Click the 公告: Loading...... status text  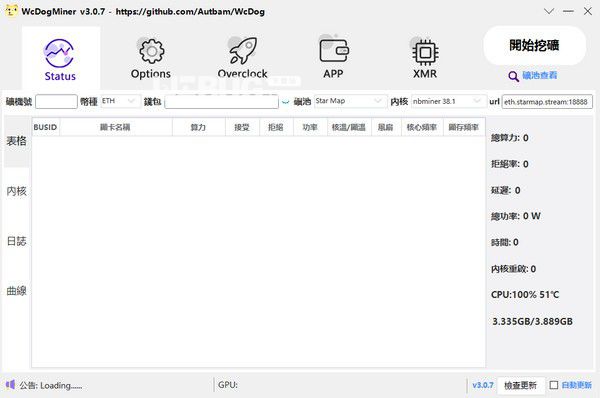tap(51, 385)
